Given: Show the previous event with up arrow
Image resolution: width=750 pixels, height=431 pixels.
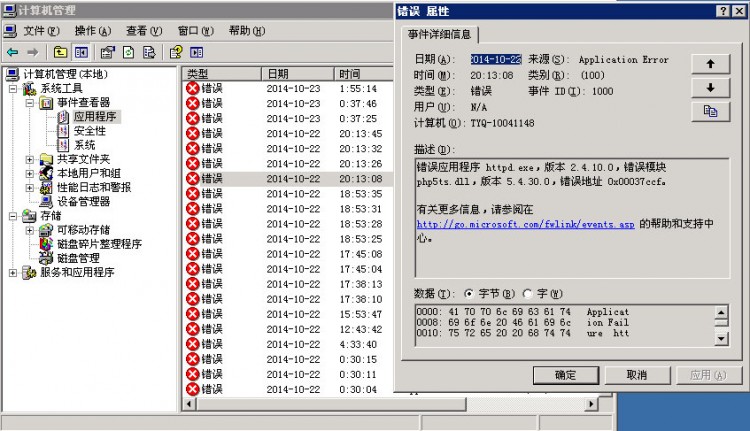Looking at the screenshot, I should tap(710, 64).
